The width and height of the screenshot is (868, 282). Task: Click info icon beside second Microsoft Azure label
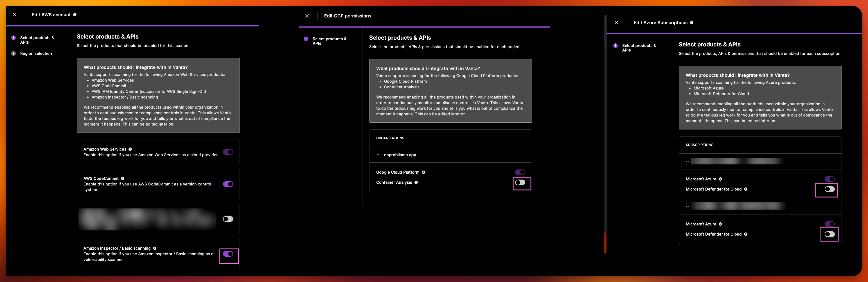click(x=720, y=224)
